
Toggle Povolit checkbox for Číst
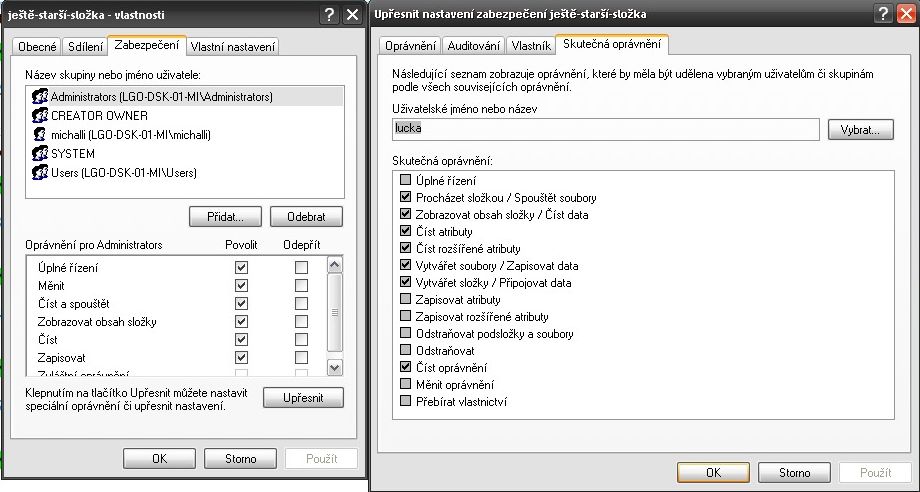(x=241, y=340)
